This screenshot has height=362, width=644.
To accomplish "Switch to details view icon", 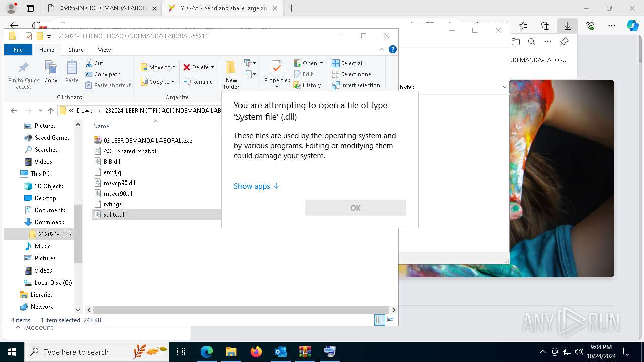I will click(x=380, y=320).
